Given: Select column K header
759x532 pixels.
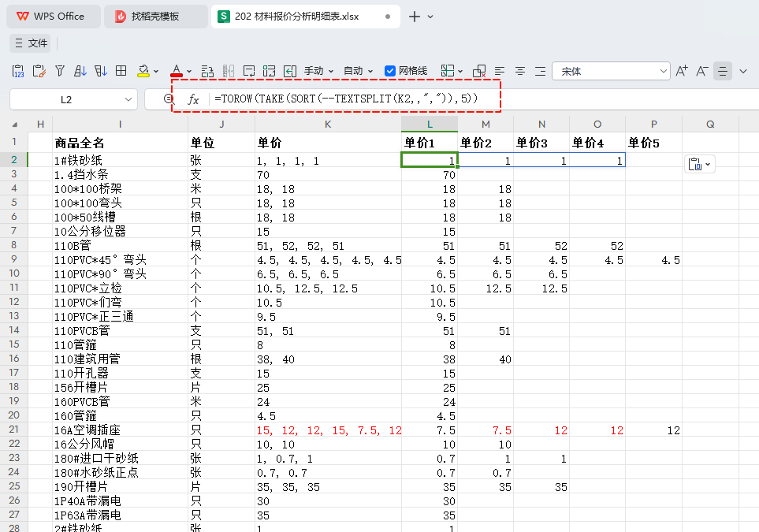Looking at the screenshot, I should (x=328, y=125).
